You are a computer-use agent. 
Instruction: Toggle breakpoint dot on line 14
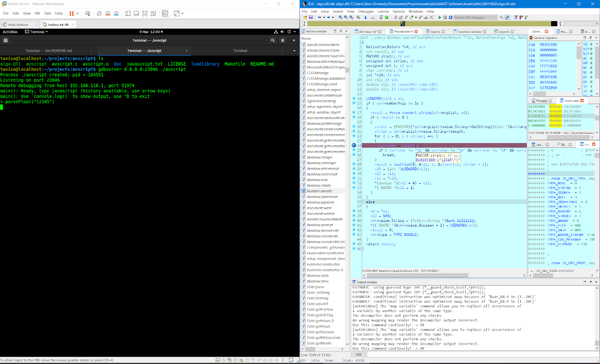point(354,98)
